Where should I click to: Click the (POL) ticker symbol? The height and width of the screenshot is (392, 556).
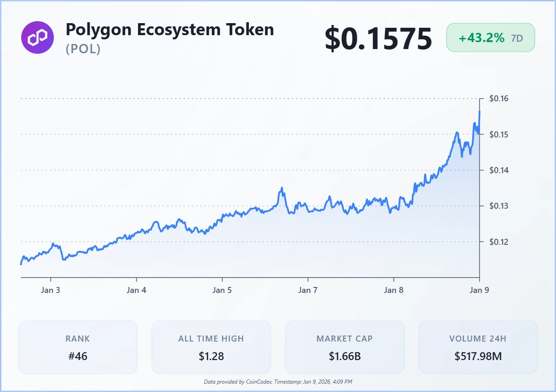point(83,49)
